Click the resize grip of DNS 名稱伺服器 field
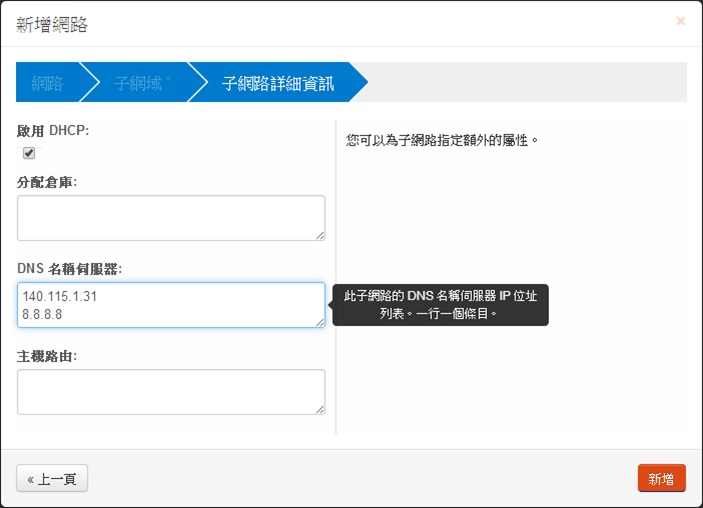Image resolution: width=703 pixels, height=508 pixels. click(319, 321)
